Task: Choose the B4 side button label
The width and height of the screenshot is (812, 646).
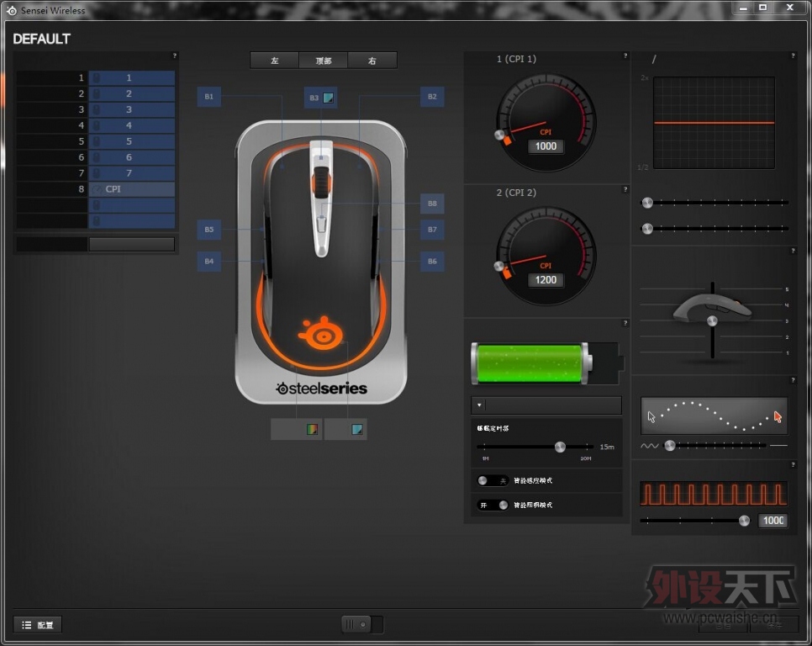Action: [x=209, y=261]
